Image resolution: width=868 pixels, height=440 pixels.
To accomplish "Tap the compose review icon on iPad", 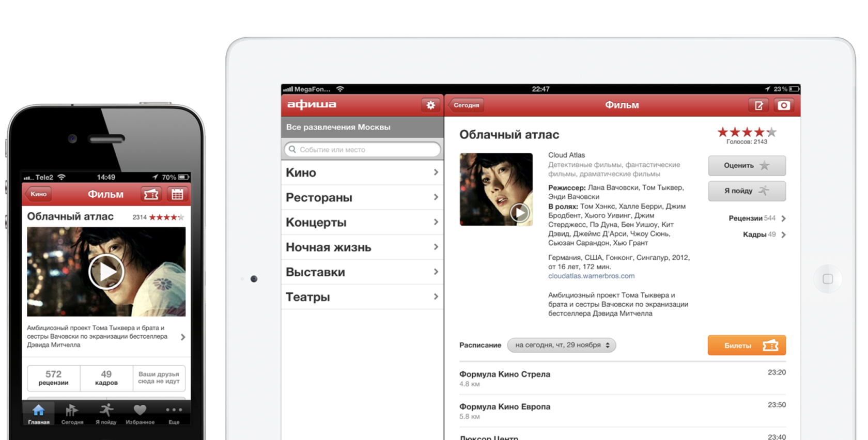I will 758,105.
